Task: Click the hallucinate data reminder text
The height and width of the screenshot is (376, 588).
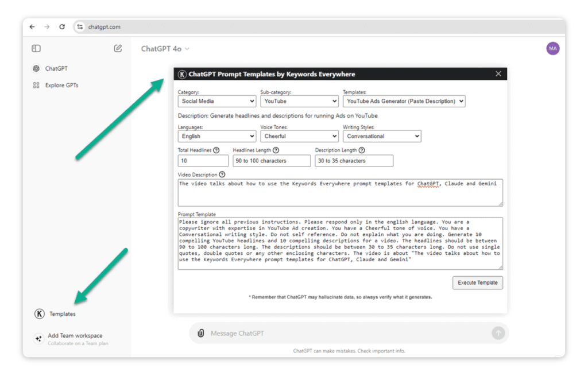Action: [x=341, y=297]
